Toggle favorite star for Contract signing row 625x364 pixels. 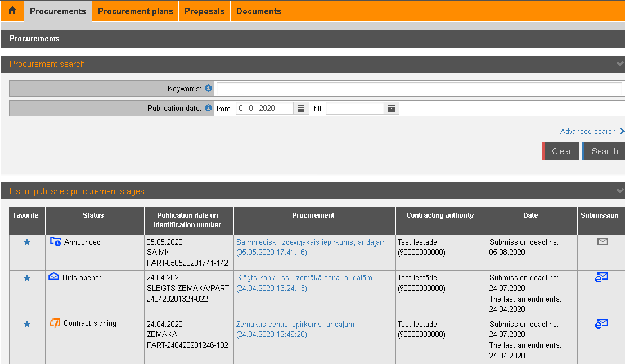pos(27,325)
